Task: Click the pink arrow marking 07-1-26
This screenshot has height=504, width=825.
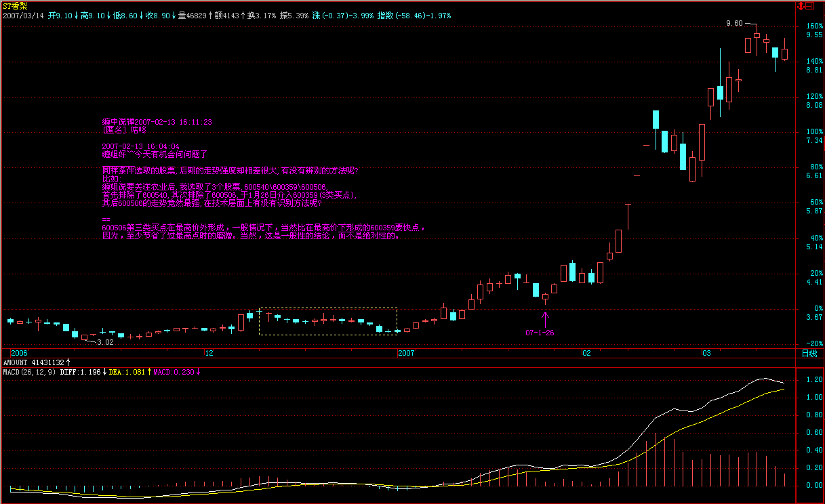Action: [544, 318]
